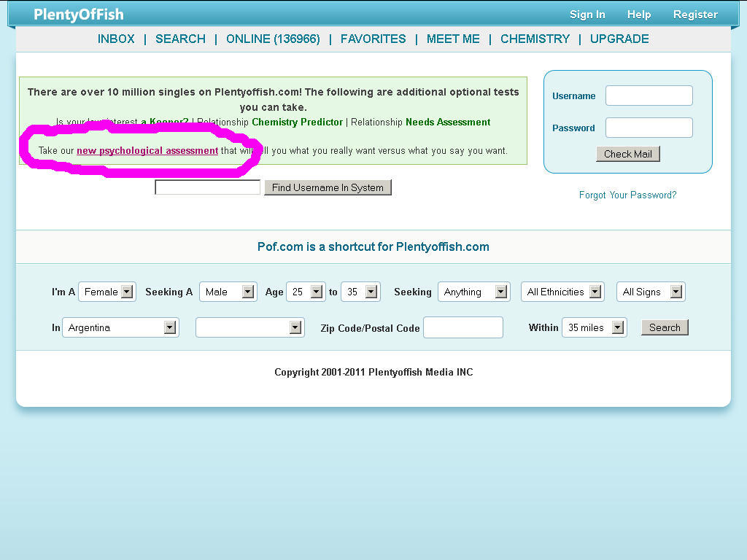Open the empty region dropdown

250,327
